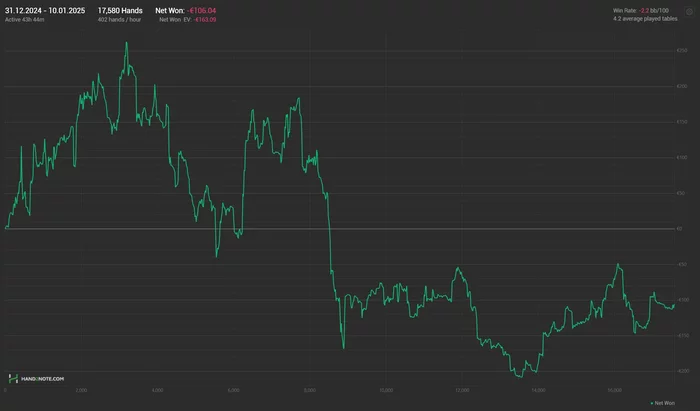This screenshot has width=700, height=411.
Task: Click the highest peak of the green line
Action: click(x=126, y=43)
